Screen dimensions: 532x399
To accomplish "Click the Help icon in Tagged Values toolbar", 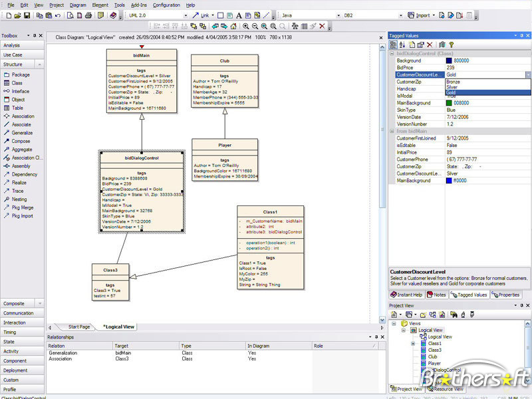I will [x=451, y=45].
